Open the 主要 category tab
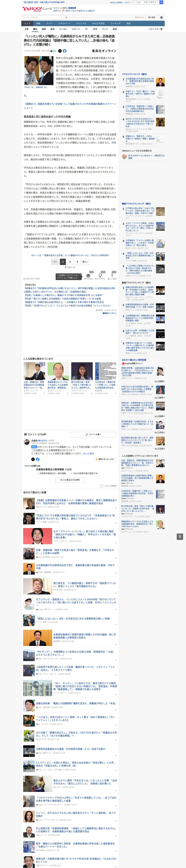The width and height of the screenshot is (186, 868). [26, 29]
